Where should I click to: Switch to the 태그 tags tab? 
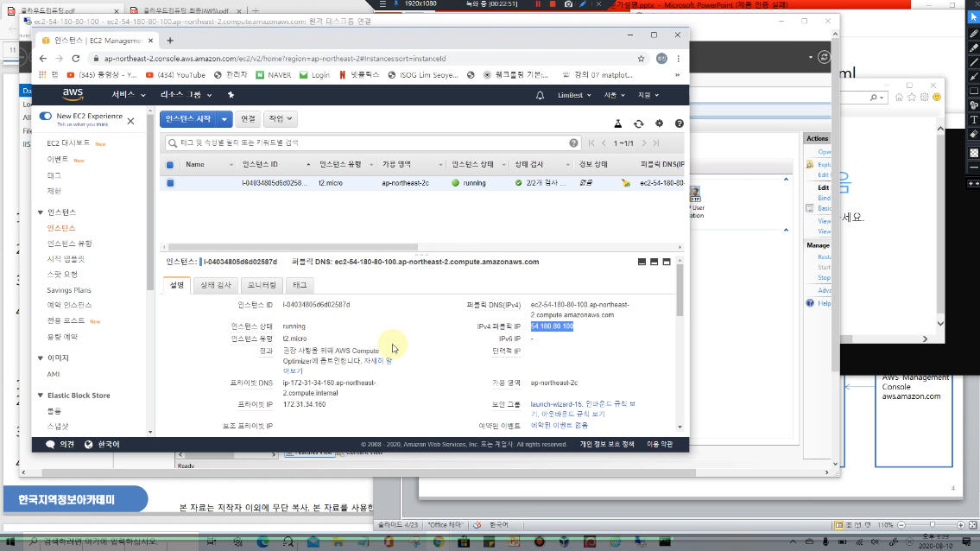click(300, 285)
